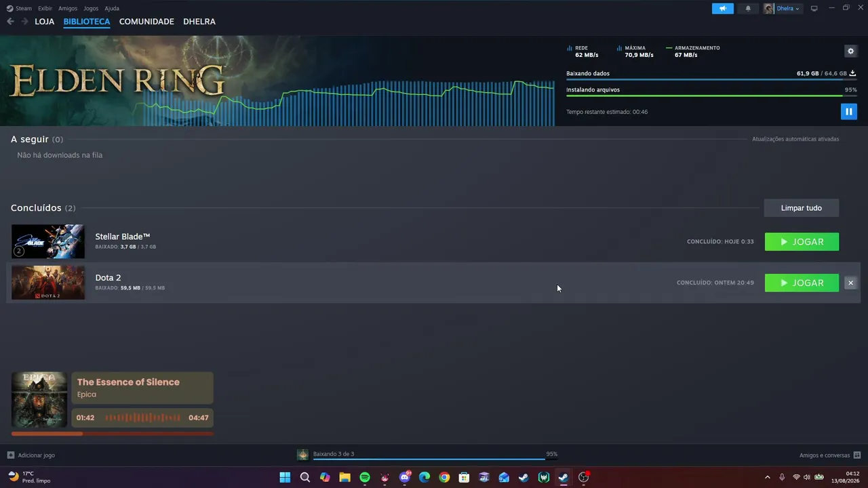Open the Windows Start menu
868x488 pixels.
tap(285, 477)
